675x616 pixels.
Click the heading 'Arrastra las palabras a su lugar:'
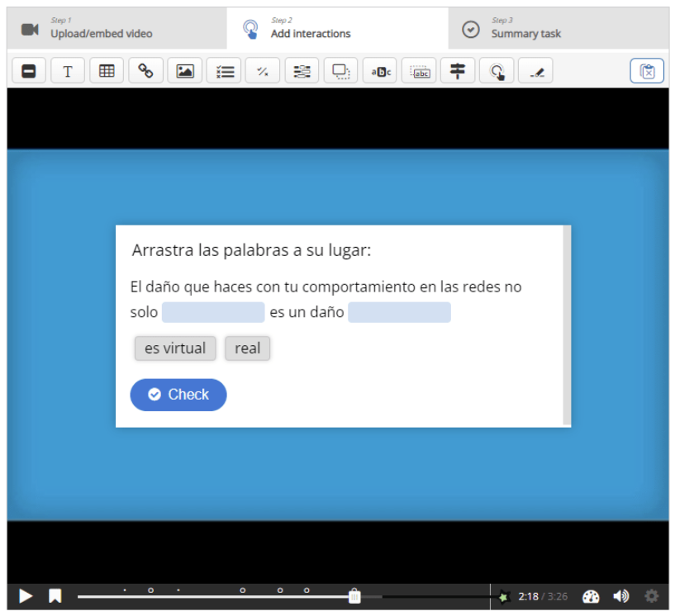click(251, 250)
